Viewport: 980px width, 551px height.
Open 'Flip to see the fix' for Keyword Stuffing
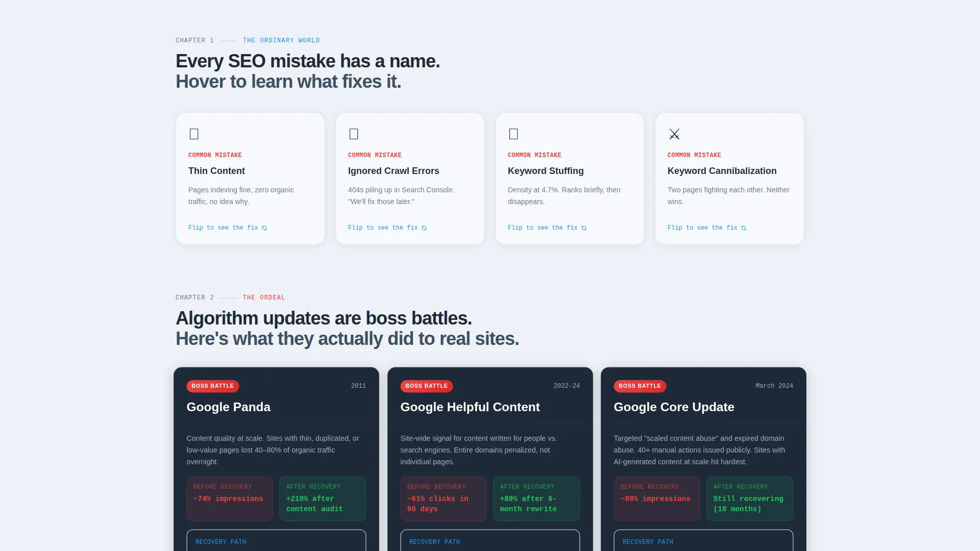[547, 228]
